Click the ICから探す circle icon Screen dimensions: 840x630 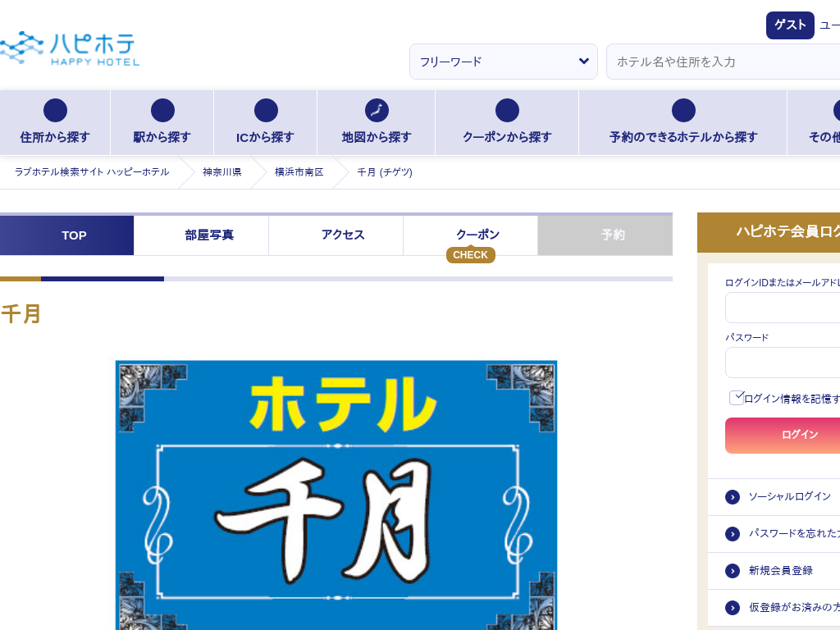[x=266, y=111]
